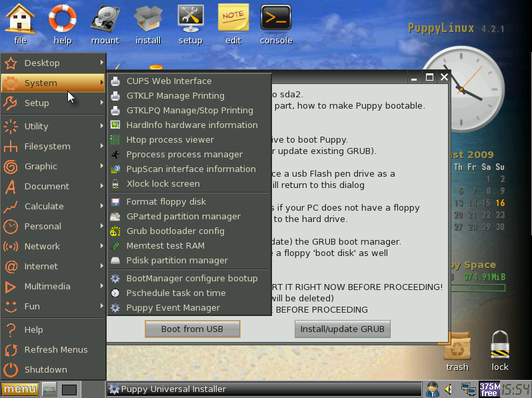The height and width of the screenshot is (398, 532).
Task: Open the help lifebuoy icon
Action: tap(63, 24)
